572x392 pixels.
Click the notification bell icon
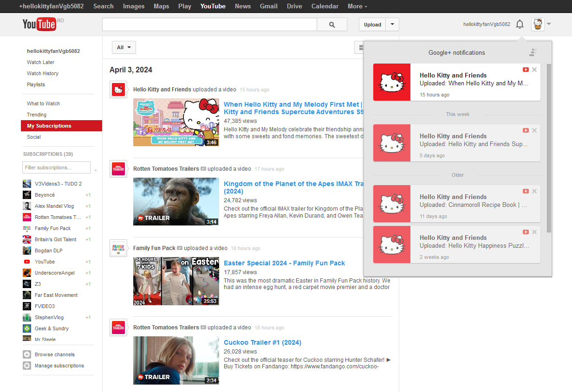pyautogui.click(x=520, y=24)
